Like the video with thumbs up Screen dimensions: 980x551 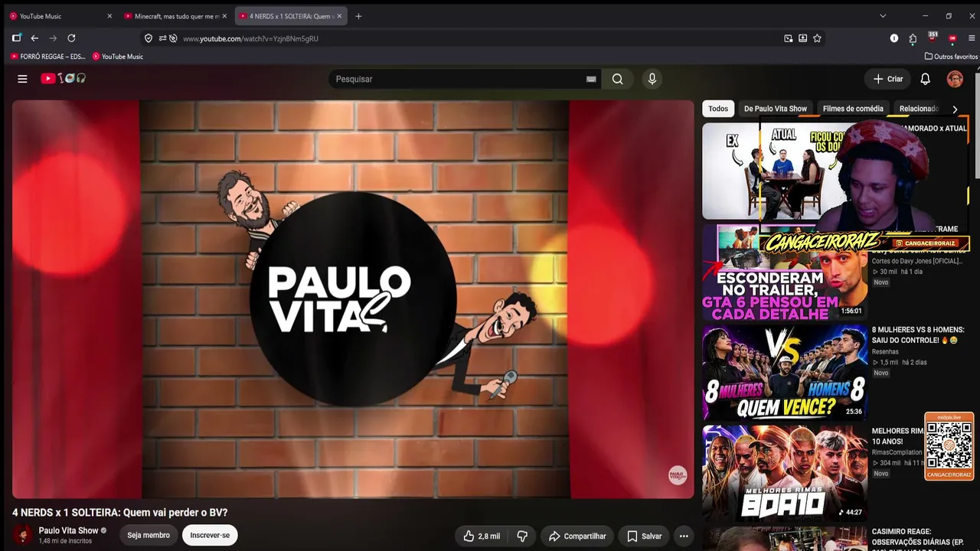481,536
